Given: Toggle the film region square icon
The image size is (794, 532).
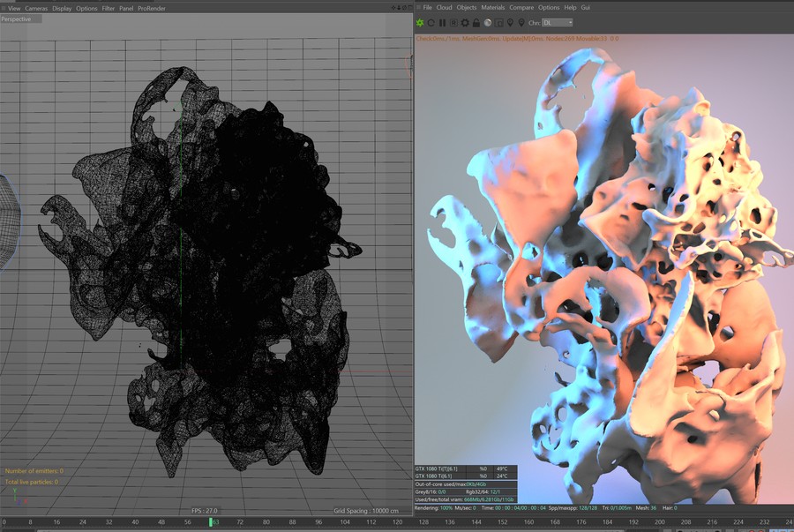Looking at the screenshot, I should tap(498, 23).
